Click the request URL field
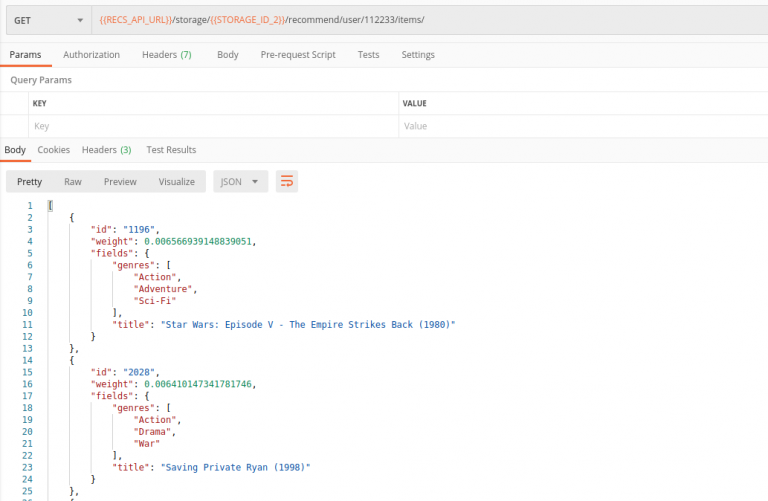 pos(430,21)
